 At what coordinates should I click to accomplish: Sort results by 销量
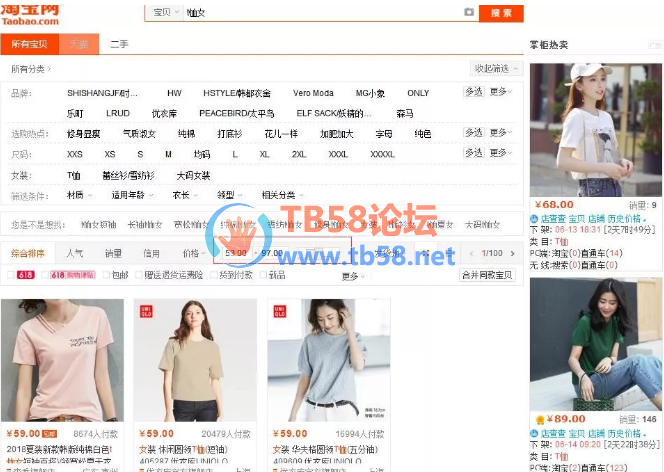[x=113, y=254]
